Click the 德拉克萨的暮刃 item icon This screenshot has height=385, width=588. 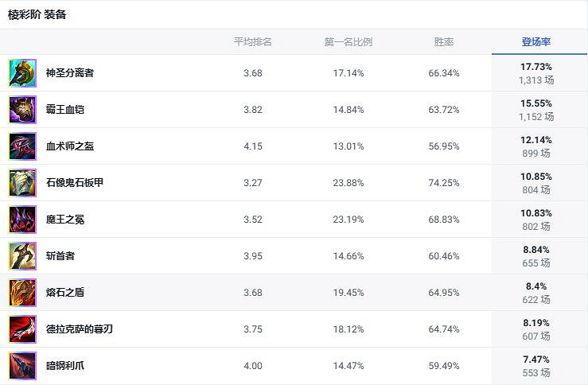coord(22,329)
